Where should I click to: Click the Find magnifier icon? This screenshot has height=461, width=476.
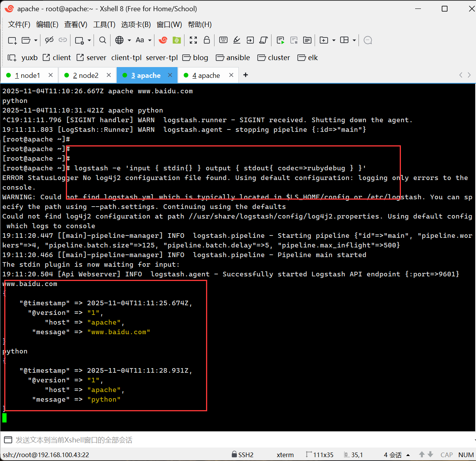pyautogui.click(x=102, y=40)
